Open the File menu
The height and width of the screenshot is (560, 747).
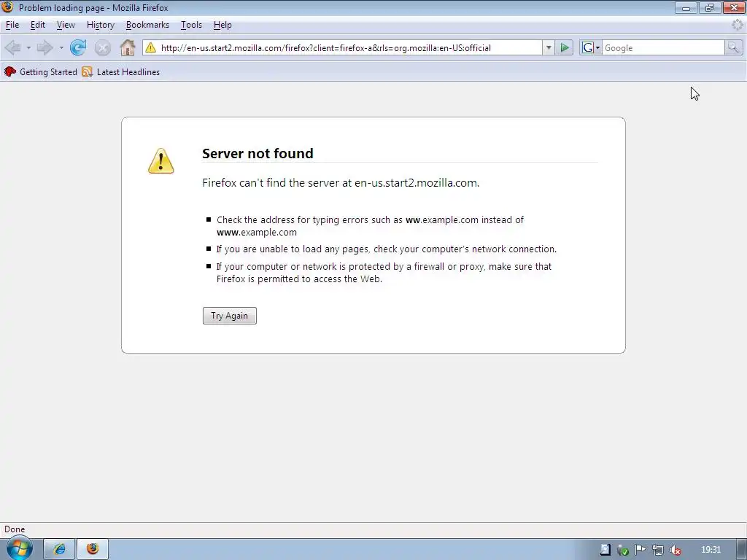tap(12, 25)
